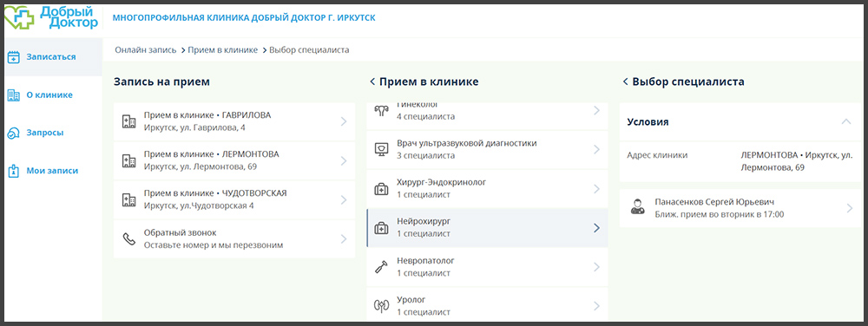Viewport: 868px width, 326px height.
Task: Click the ultrasound monitor icon for Врач ультразвуковой диагностики
Action: 381,149
